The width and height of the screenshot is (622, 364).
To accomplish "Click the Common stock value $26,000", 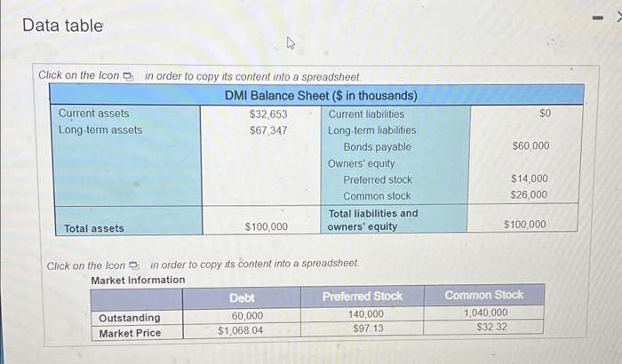I will tap(529, 194).
